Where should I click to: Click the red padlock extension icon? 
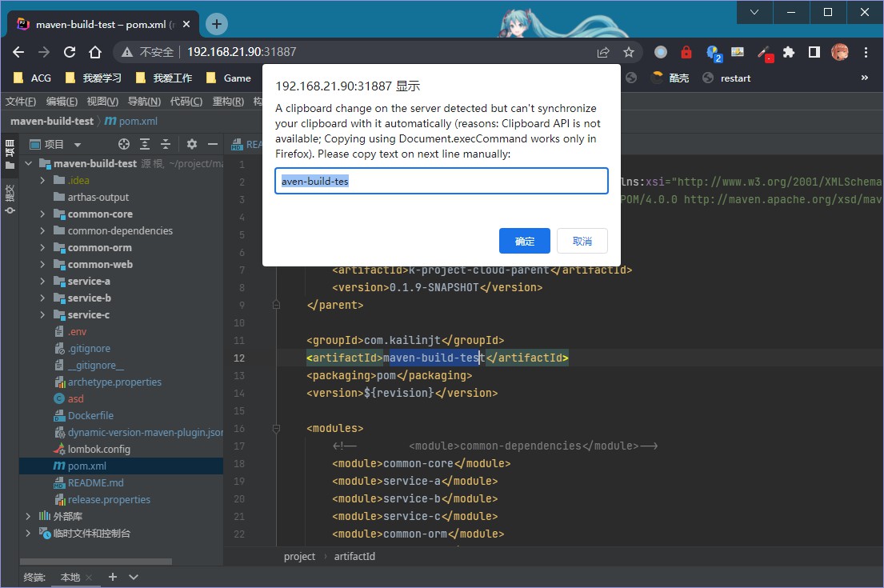[x=686, y=52]
